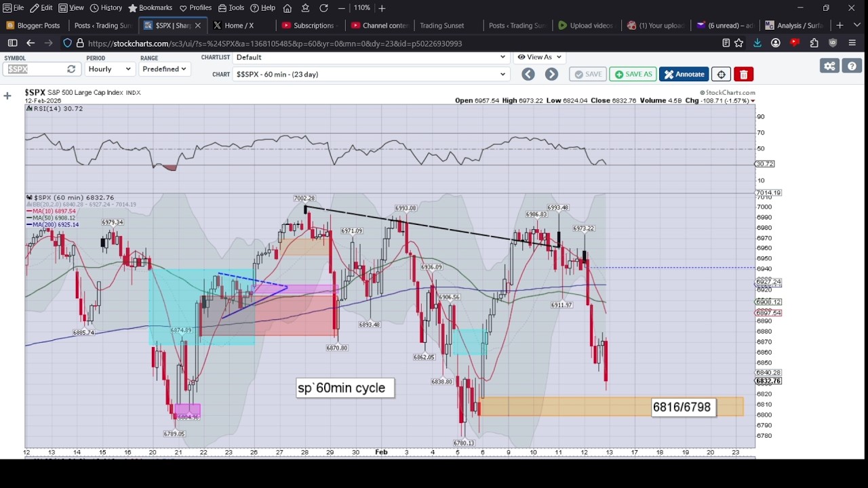Open the View As dropdown
The image size is (868, 488).
point(539,57)
